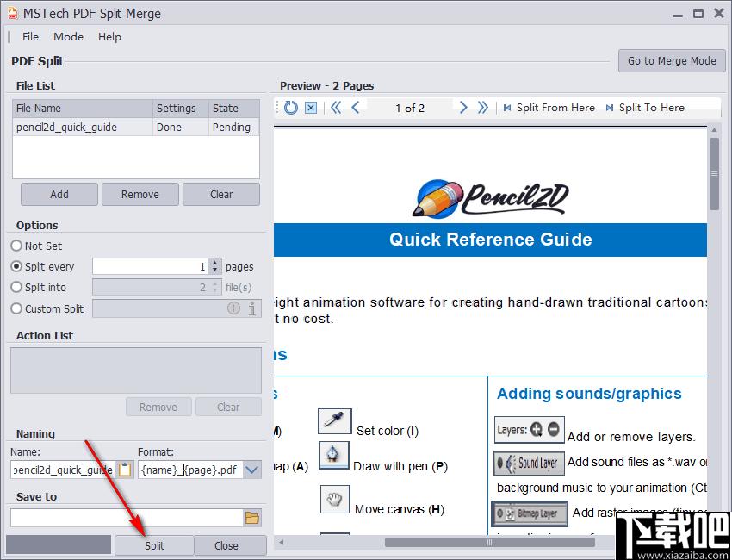Click the hand Move canvas icon in preview
Viewport: 732px width, 560px height.
(x=335, y=500)
